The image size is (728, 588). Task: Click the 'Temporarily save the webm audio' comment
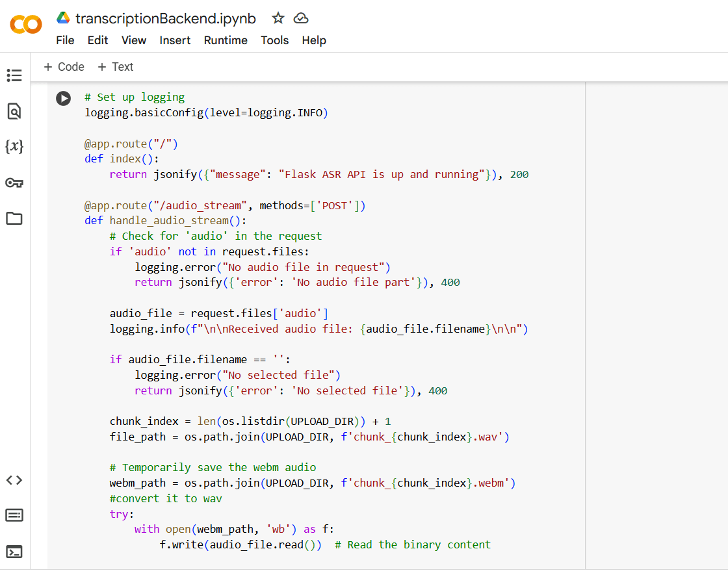coord(213,467)
